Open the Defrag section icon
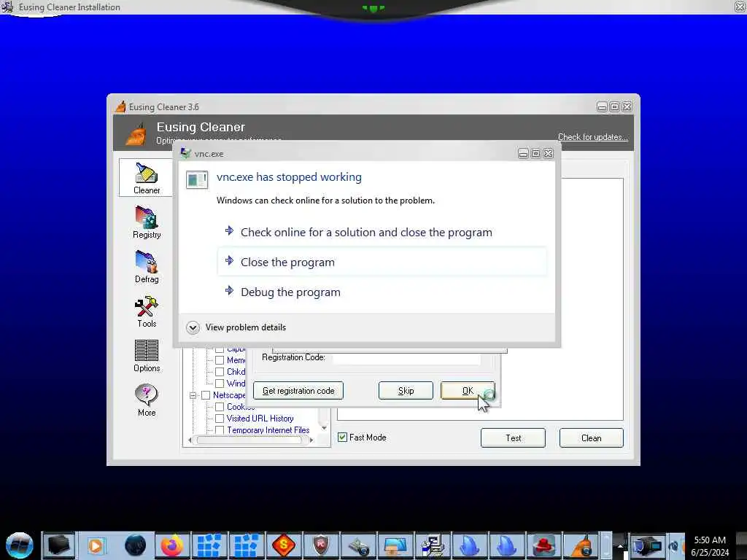This screenshot has height=560, width=747. pyautogui.click(x=146, y=262)
